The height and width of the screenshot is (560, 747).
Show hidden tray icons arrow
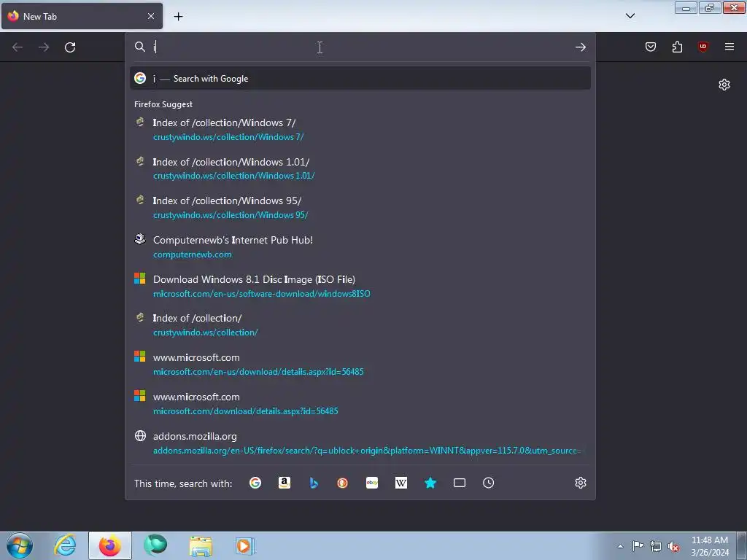[x=620, y=546]
